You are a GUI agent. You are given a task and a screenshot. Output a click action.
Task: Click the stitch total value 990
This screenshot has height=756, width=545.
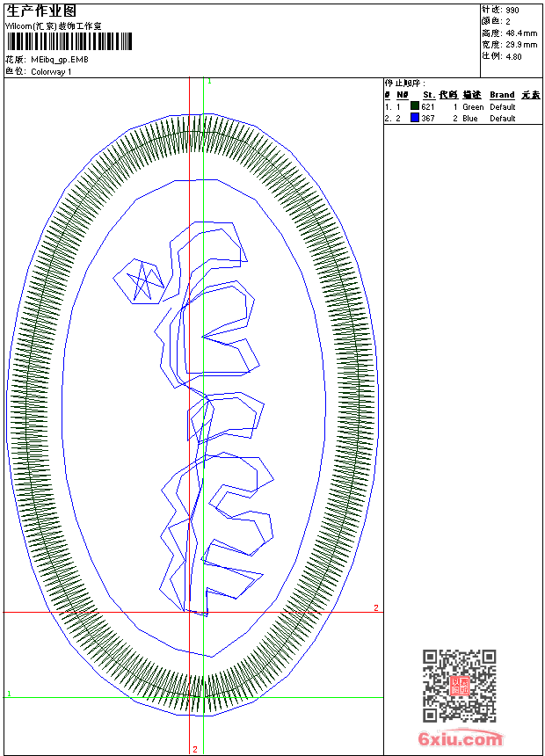[512, 11]
